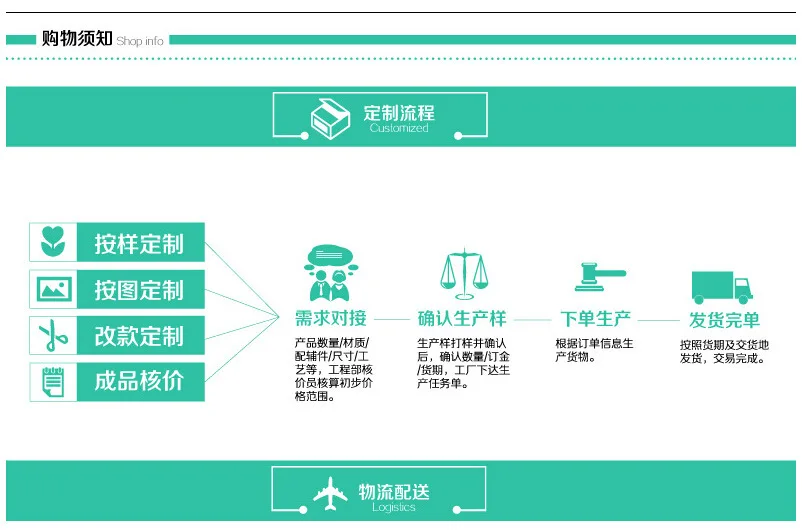Click the airplane icon beside 物流配送
Image resolution: width=802 pixels, height=530 pixels.
pos(330,494)
